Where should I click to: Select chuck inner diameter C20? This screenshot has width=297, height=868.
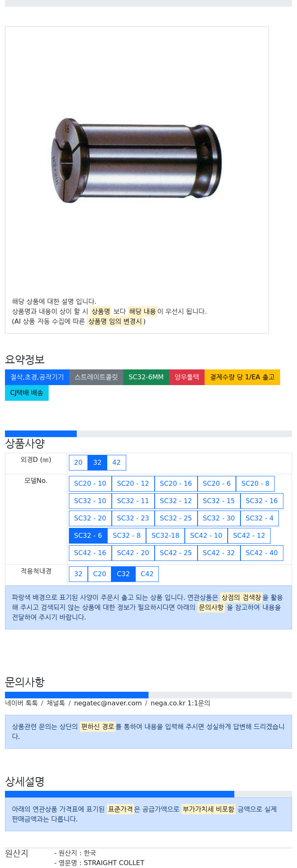(x=99, y=574)
